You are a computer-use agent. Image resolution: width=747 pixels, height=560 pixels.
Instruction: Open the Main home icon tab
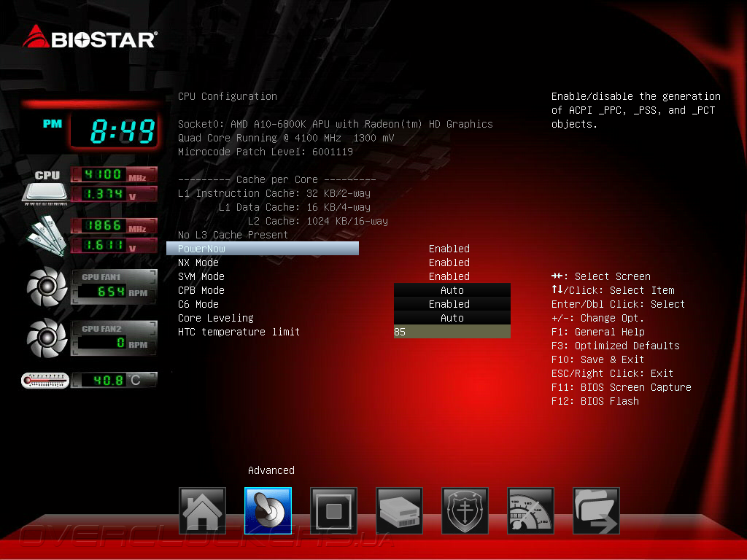click(202, 511)
